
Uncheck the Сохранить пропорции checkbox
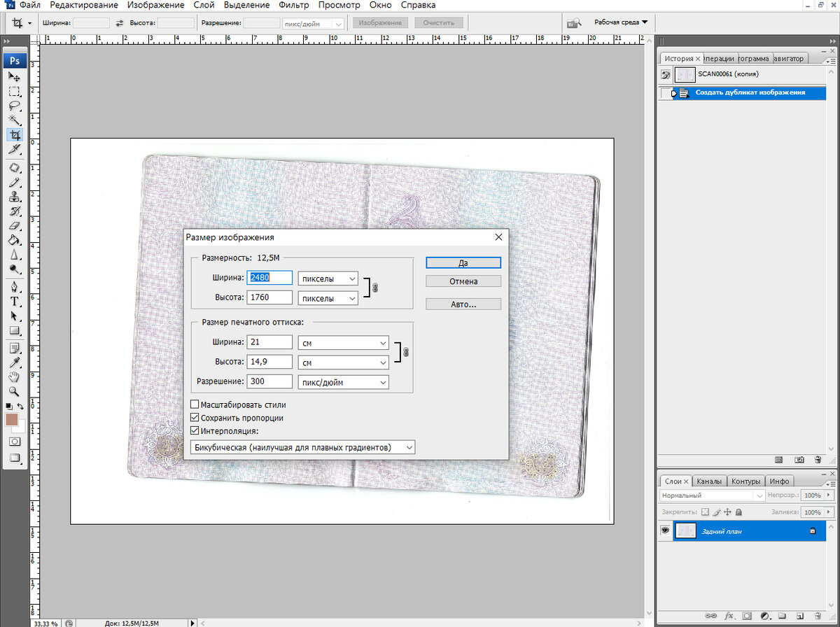pos(195,418)
